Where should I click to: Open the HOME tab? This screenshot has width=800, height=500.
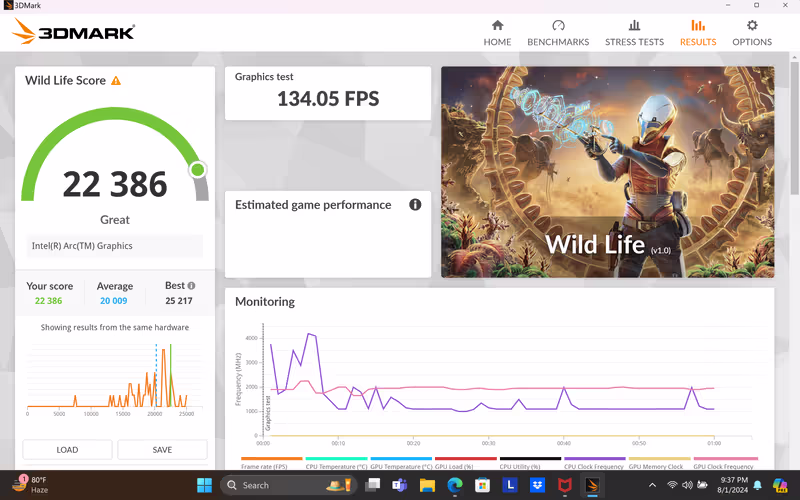point(497,33)
